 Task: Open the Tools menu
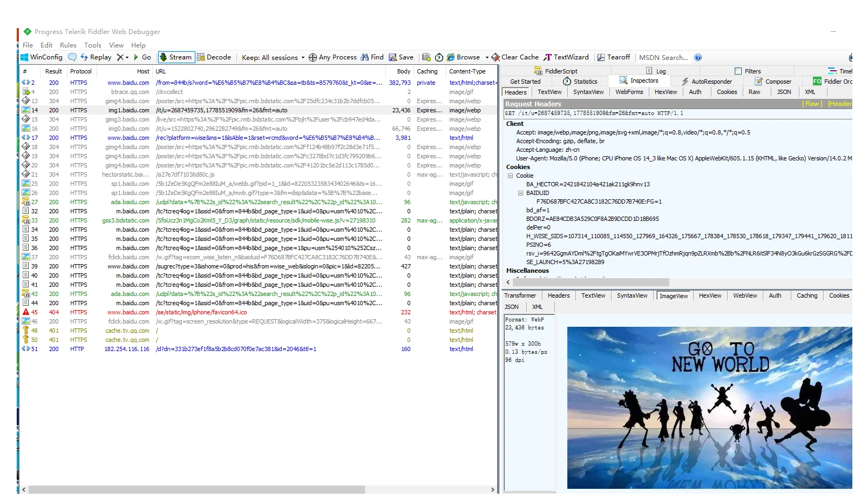(x=93, y=45)
